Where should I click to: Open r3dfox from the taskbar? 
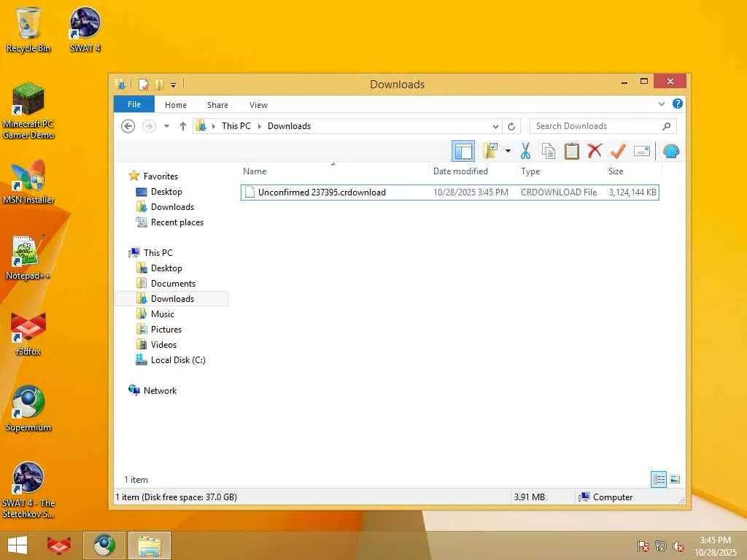(59, 545)
